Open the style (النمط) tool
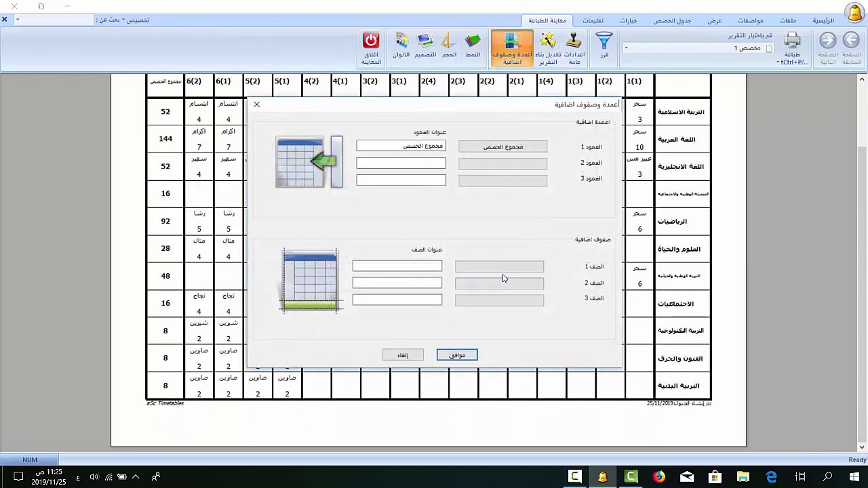 click(x=473, y=46)
